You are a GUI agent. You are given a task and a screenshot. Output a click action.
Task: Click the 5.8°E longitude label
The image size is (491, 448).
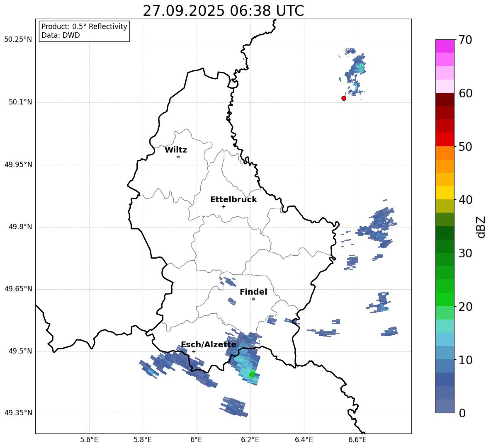(143, 440)
